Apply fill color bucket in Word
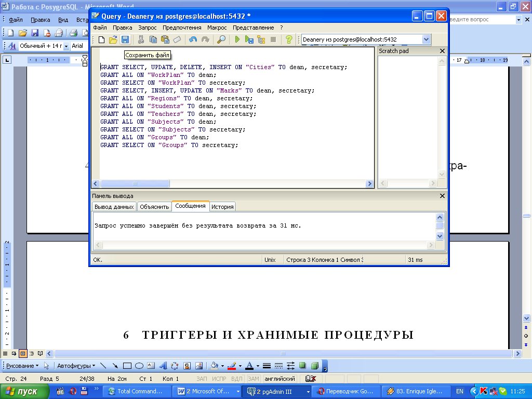 click(215, 366)
